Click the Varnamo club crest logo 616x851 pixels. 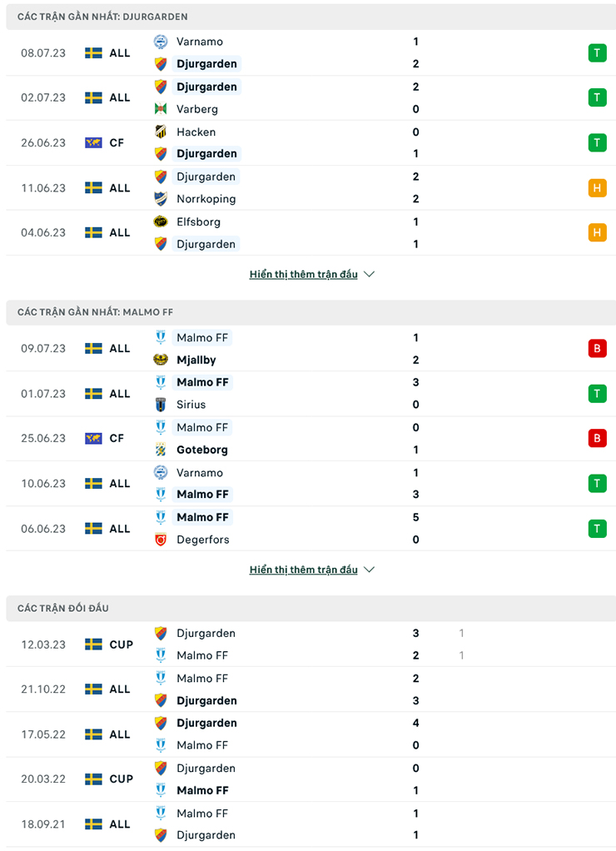click(x=159, y=42)
